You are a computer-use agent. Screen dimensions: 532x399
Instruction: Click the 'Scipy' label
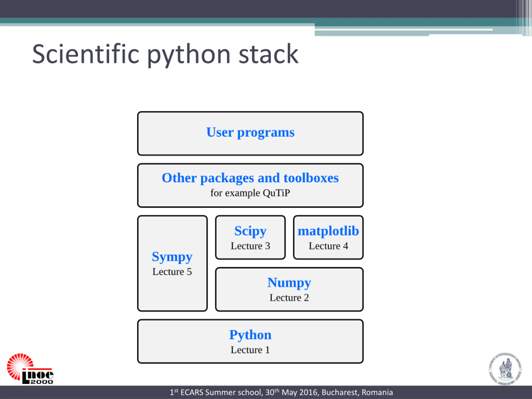250,231
